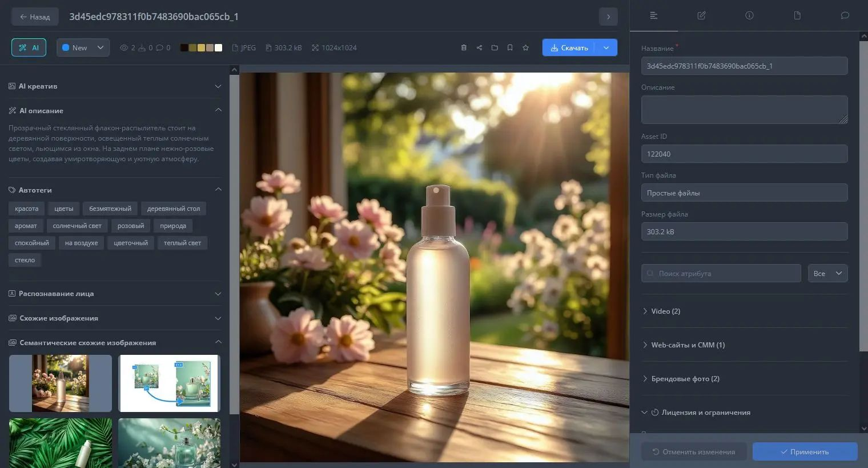Click the Назад back button

(35, 17)
